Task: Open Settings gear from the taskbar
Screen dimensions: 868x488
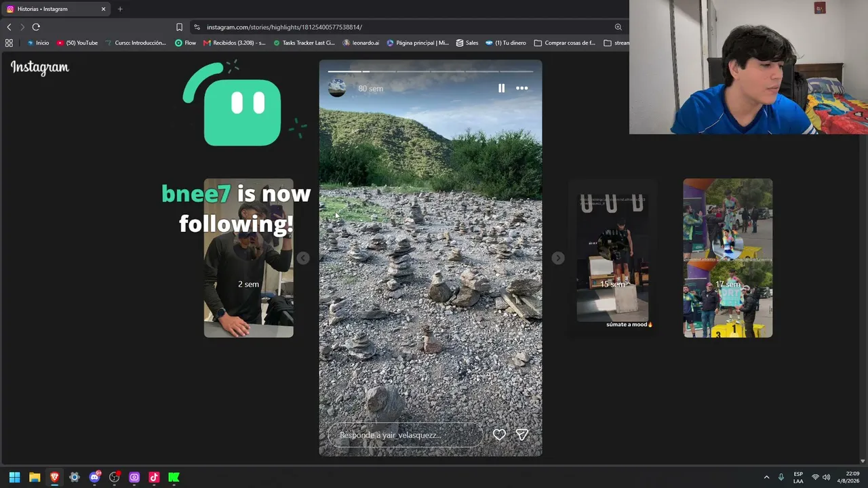Action: tap(75, 477)
